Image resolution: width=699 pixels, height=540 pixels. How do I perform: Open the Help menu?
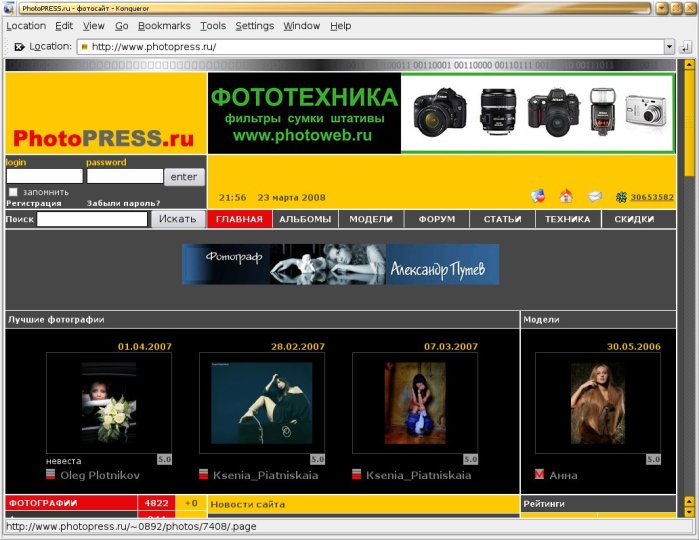pos(341,26)
